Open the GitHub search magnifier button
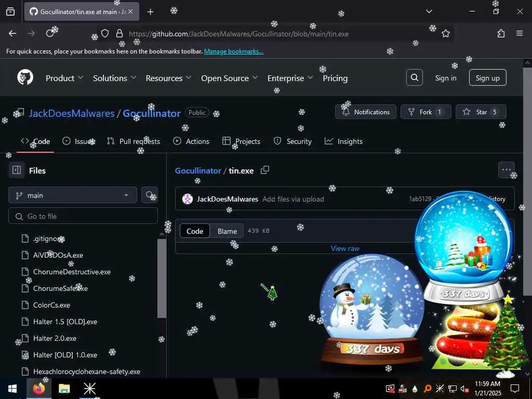 [414, 78]
